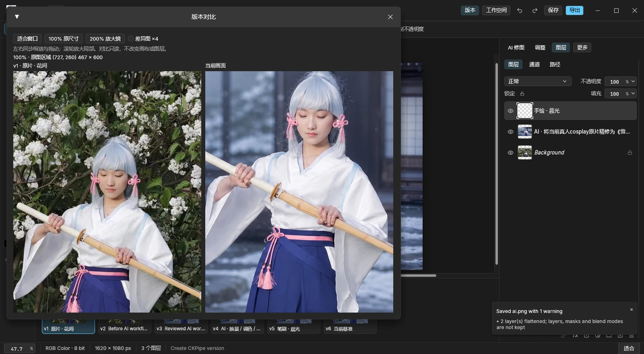644x354 pixels.
Task: Click the Create CKPipe version status text
Action: [197, 348]
